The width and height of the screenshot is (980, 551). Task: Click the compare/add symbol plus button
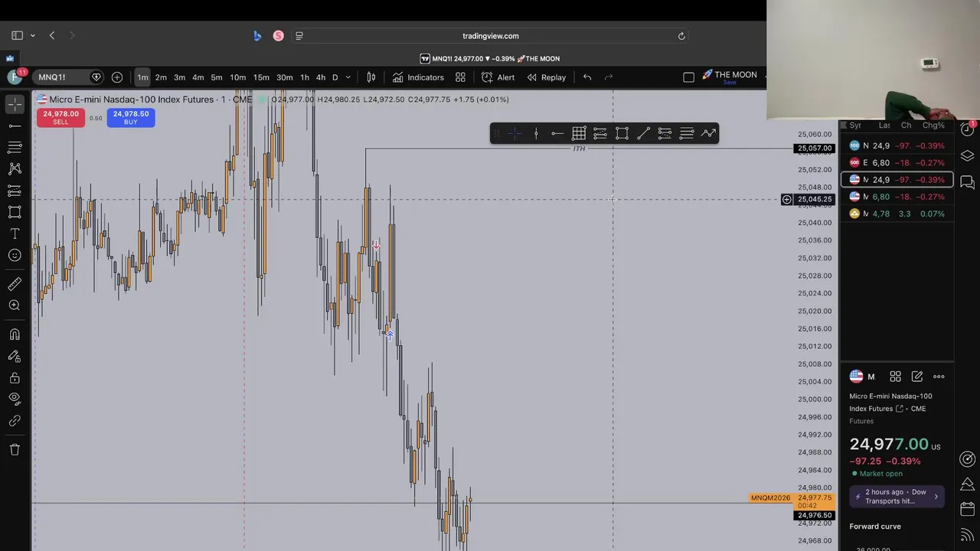117,77
